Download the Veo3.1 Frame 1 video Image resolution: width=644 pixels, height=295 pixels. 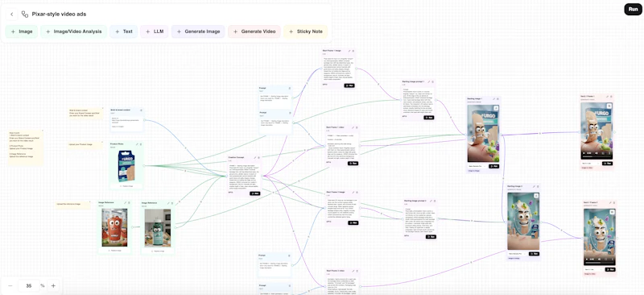coord(609,106)
